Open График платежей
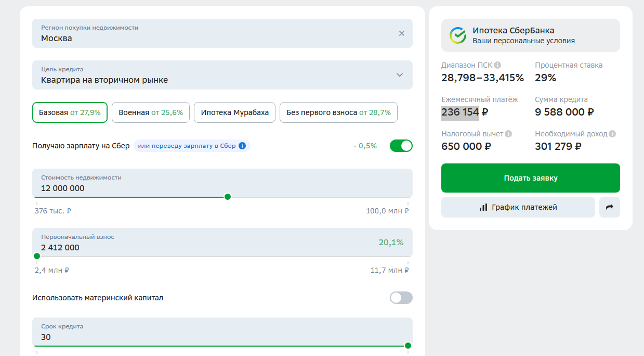644x356 pixels. pos(518,207)
